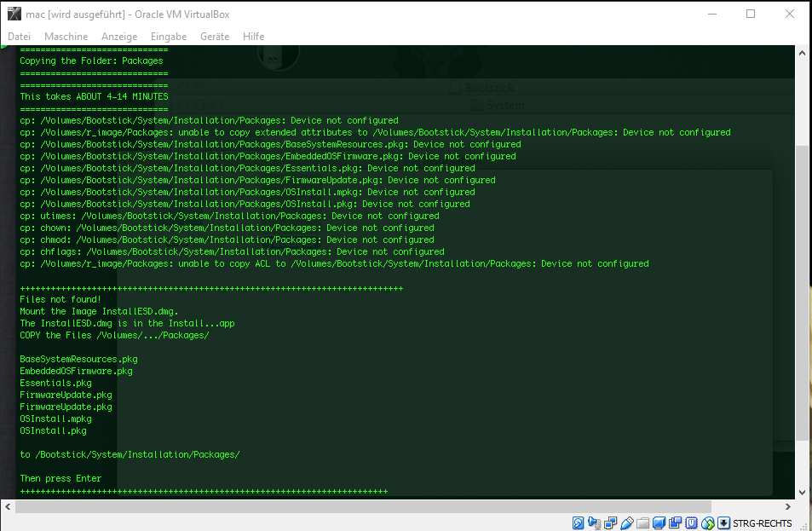Click 'OSInstall.mpkg' in the file list
The width and height of the screenshot is (812, 531).
tap(55, 418)
